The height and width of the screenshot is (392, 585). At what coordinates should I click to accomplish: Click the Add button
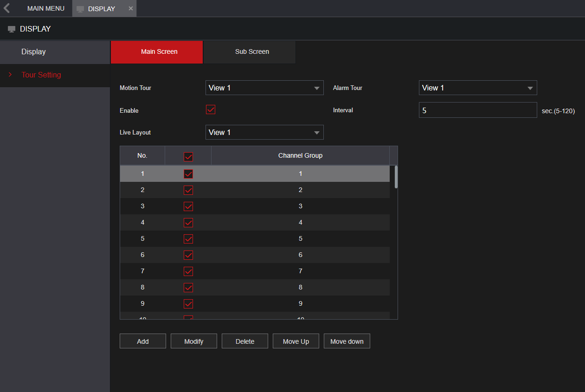[143, 341]
